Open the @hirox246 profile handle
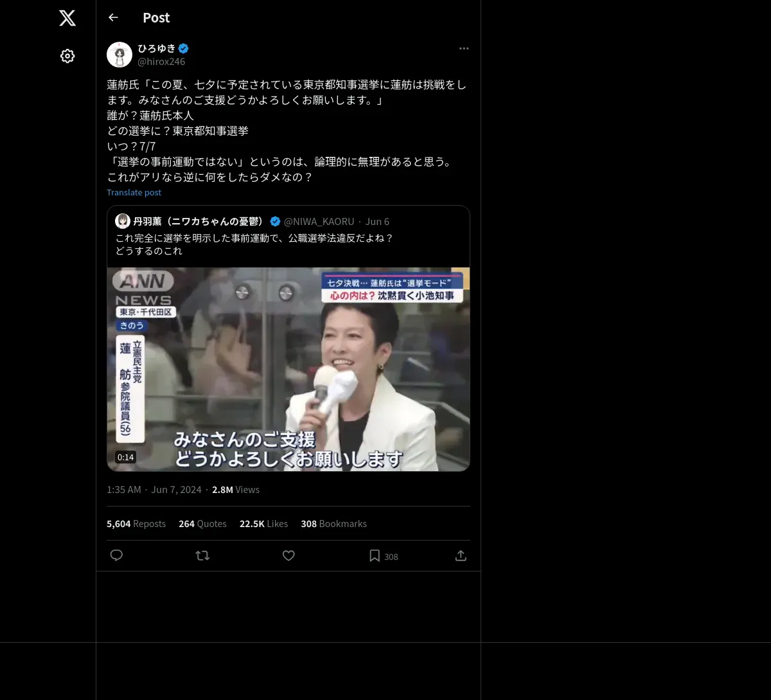Viewport: 771px width, 700px height. (161, 62)
